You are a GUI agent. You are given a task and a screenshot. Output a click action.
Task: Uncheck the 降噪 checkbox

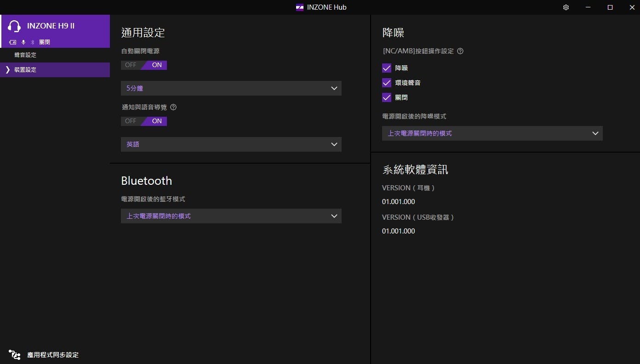(387, 68)
